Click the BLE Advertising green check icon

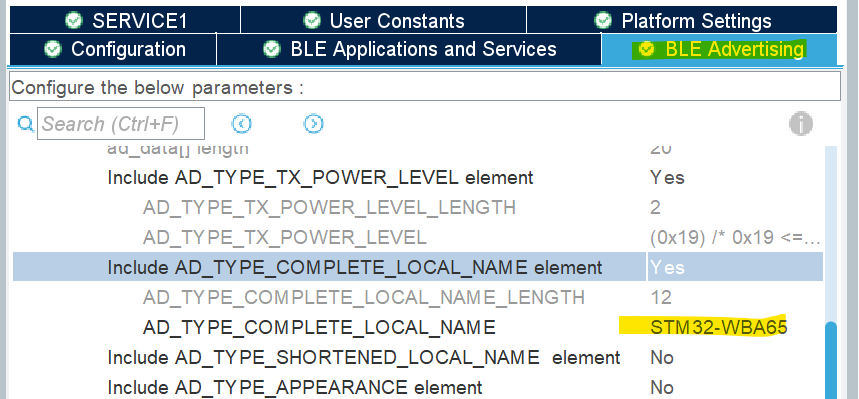(x=647, y=49)
